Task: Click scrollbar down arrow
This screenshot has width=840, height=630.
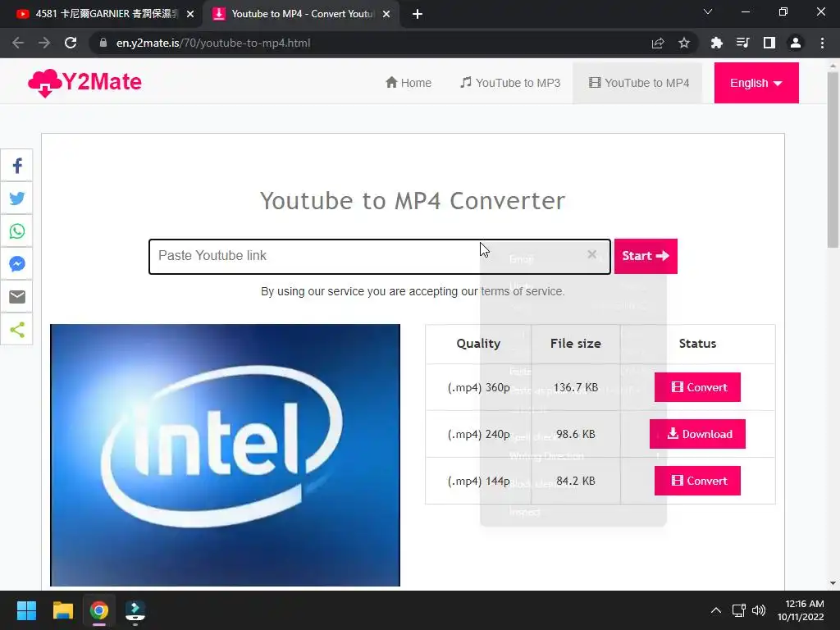Action: 833,583
